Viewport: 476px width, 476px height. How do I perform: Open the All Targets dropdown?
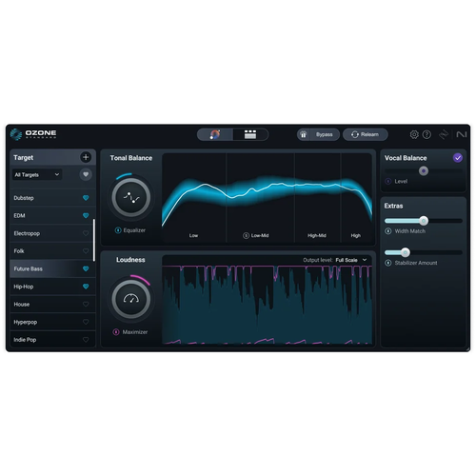(37, 174)
